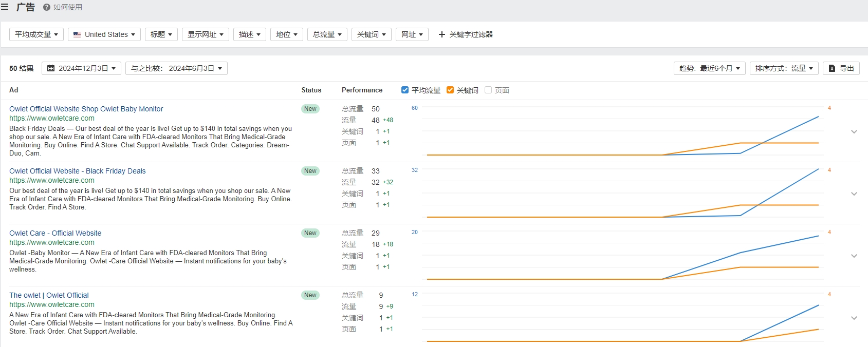Open the 标题 filter dropdown

[x=161, y=34]
